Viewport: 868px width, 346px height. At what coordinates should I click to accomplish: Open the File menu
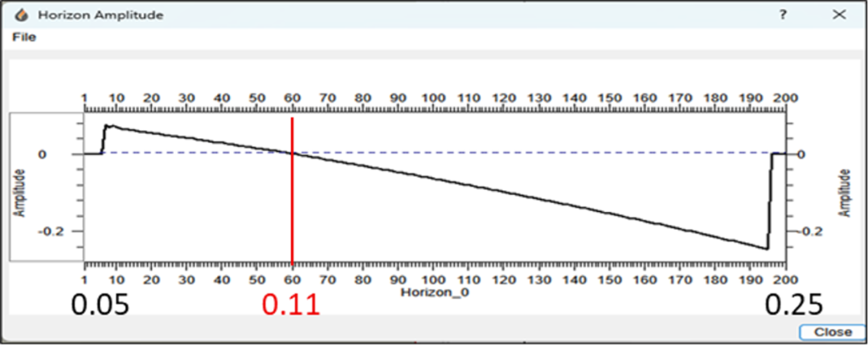point(24,38)
